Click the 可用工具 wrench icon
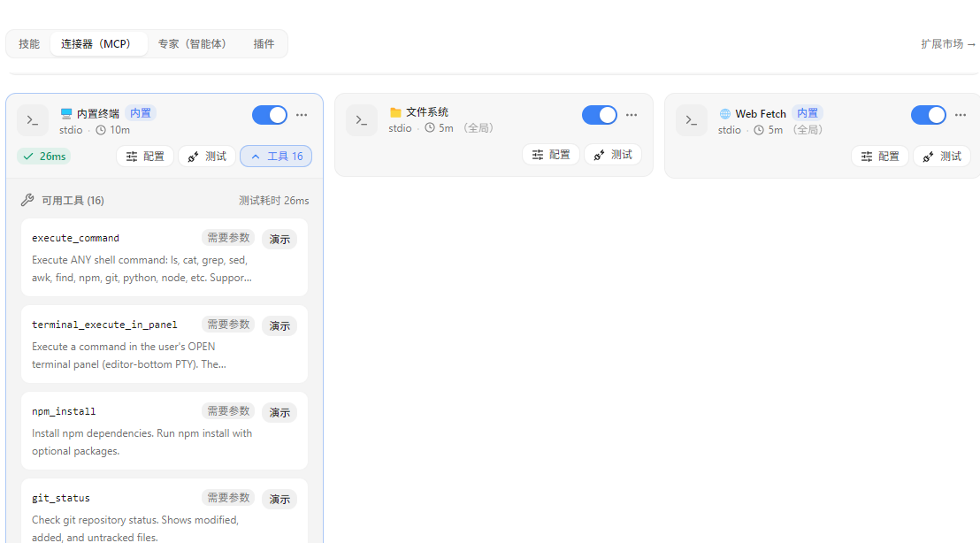This screenshot has width=980, height=543. coord(27,200)
